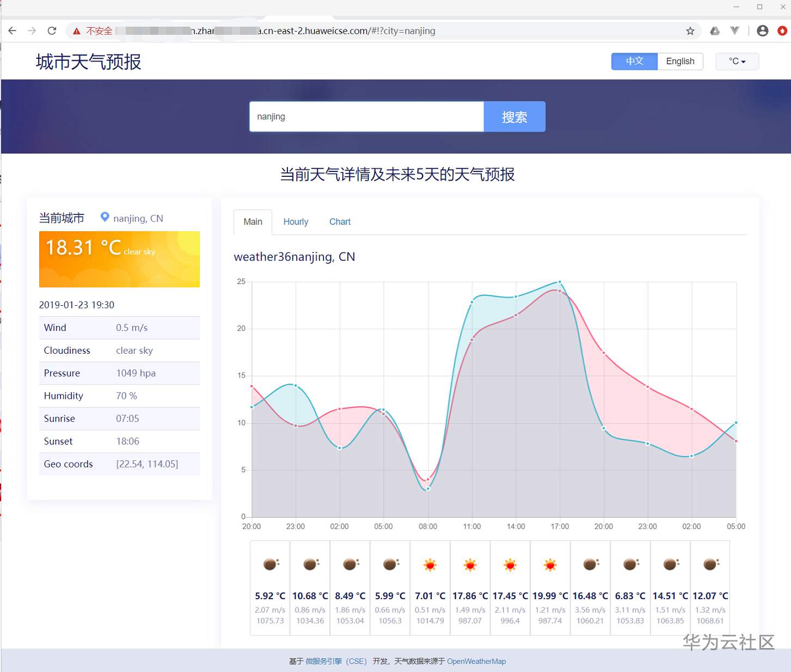Click the browser reload icon

52,31
